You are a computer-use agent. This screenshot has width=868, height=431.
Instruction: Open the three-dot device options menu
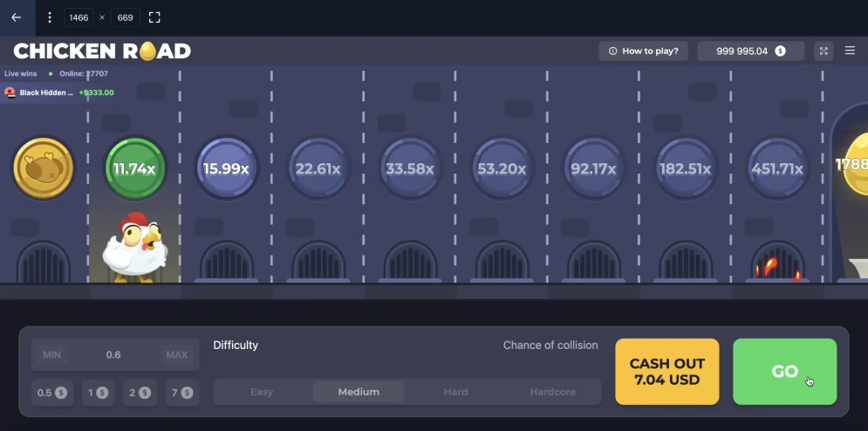pos(50,17)
